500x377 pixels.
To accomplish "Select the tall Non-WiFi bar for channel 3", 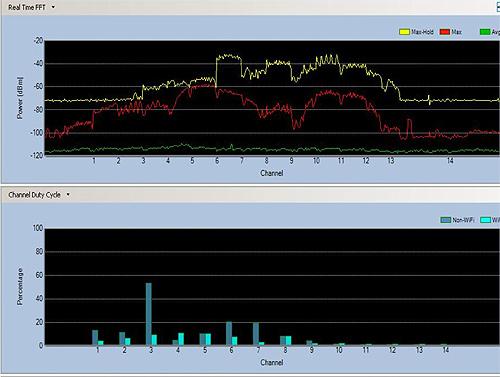I will click(149, 314).
